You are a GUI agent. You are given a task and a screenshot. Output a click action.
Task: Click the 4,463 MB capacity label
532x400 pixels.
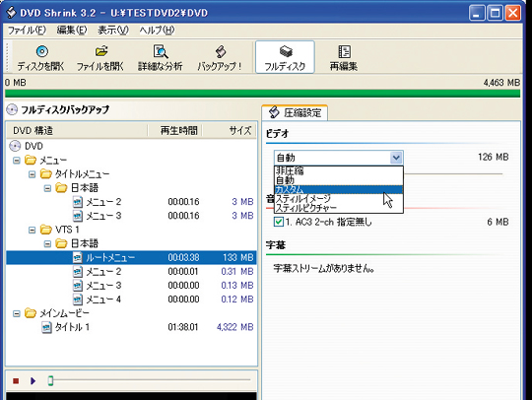501,83
